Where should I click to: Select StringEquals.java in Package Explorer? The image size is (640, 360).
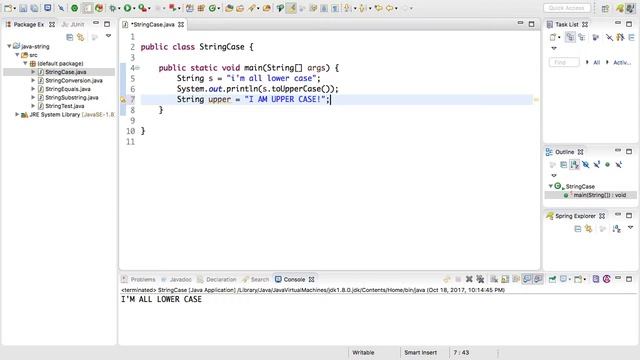click(68, 89)
